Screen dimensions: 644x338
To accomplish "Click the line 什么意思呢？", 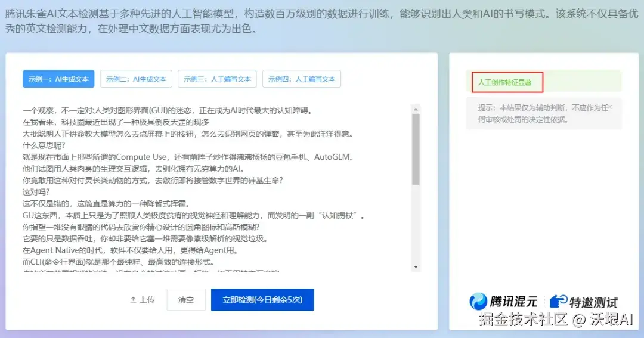I will pyautogui.click(x=44, y=145).
